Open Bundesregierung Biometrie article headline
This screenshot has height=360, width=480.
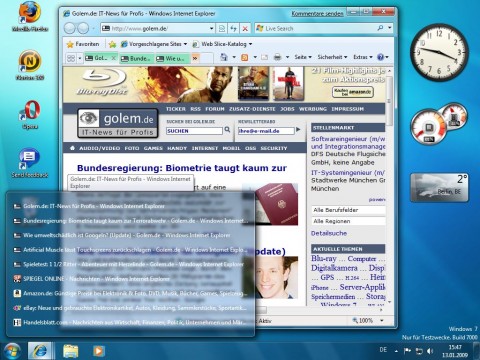(182, 168)
